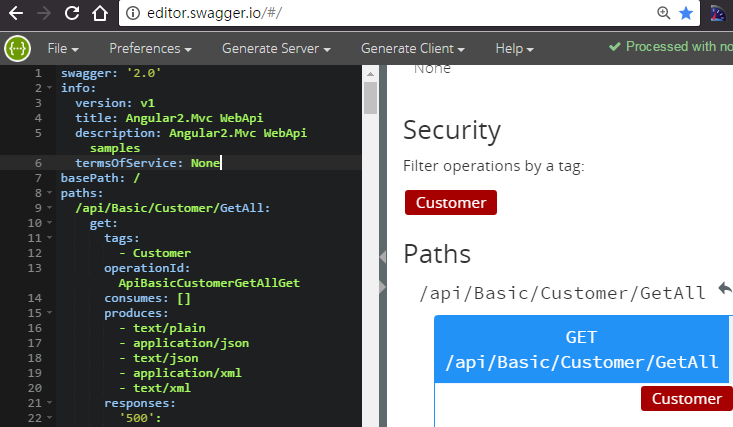Open the Help menu
The height and width of the screenshot is (427, 733).
pos(514,49)
